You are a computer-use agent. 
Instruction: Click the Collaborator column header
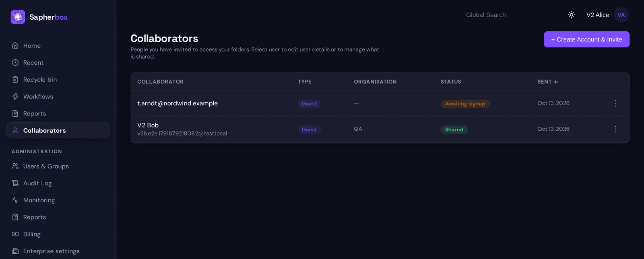coord(160,82)
